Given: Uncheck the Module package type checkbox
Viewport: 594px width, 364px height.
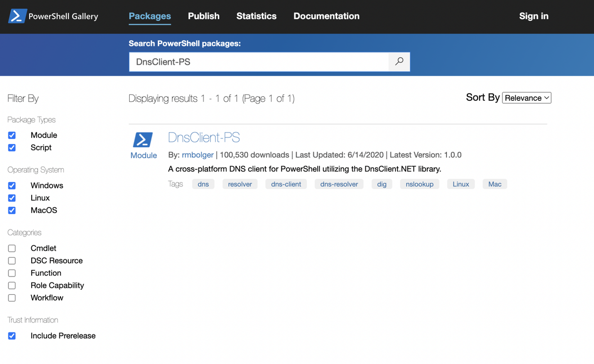Looking at the screenshot, I should [12, 135].
